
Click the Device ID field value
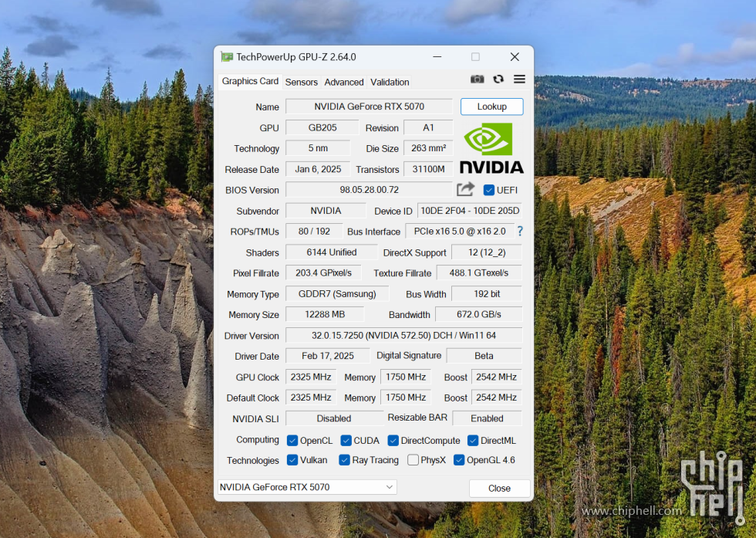(x=470, y=211)
